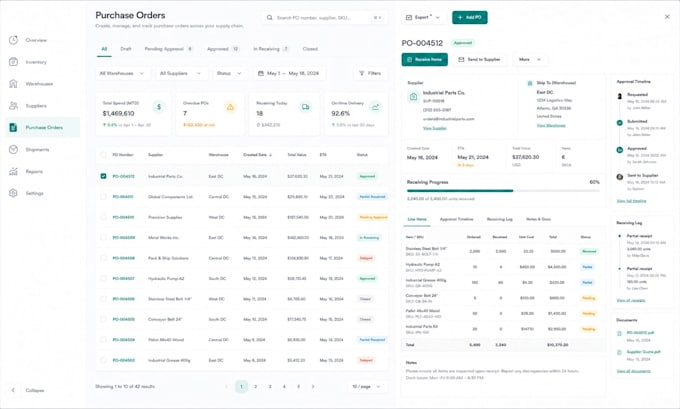Screen dimensions: 680x409
Task: Switch to the Closed tab
Action: (310, 49)
